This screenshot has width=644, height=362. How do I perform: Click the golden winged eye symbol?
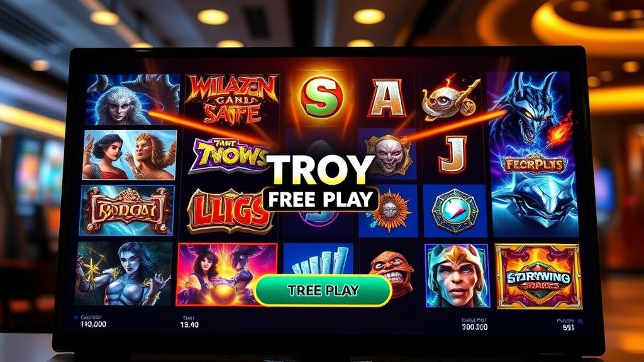click(451, 99)
